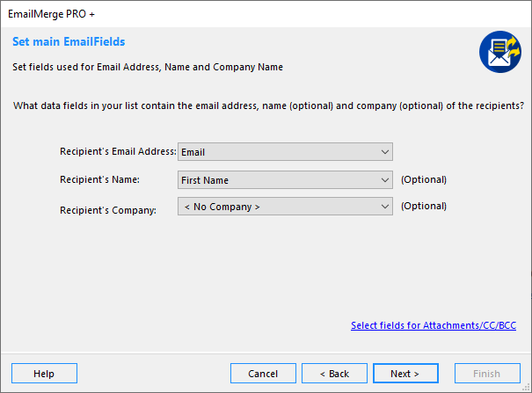
Task: Click the subtitle about Email Address, Name, Company
Action: 148,67
